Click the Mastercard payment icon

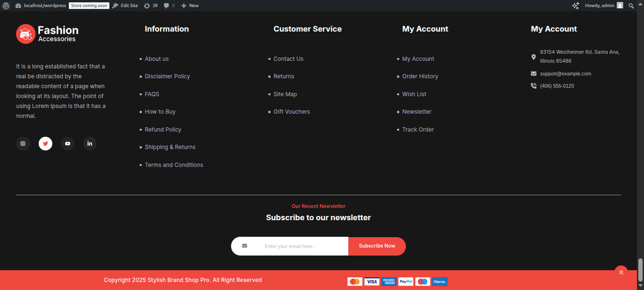(x=355, y=282)
